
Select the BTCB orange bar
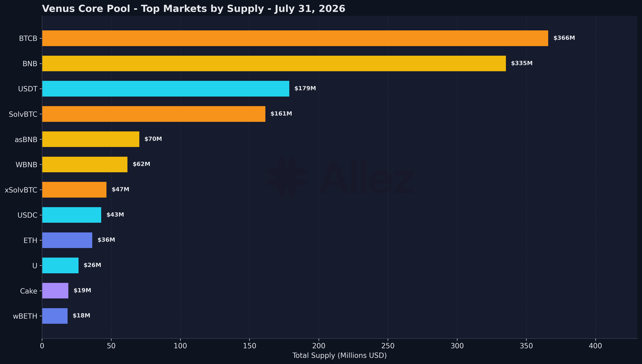295,38
